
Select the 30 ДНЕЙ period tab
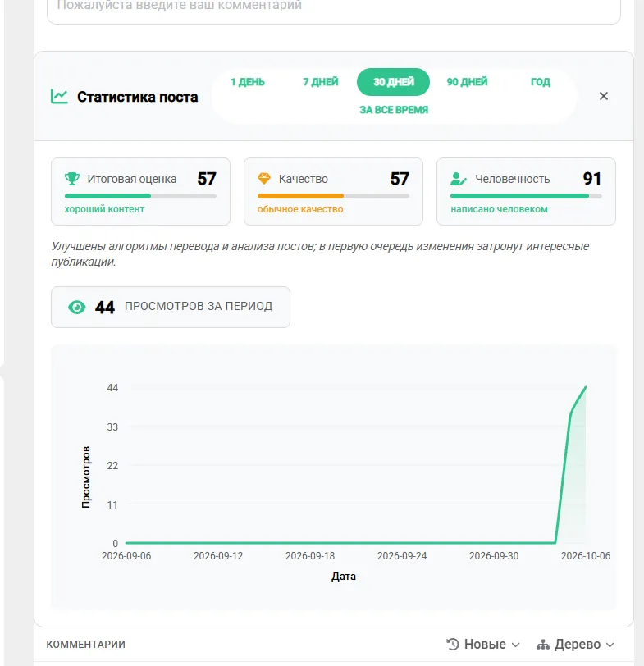[x=393, y=82]
